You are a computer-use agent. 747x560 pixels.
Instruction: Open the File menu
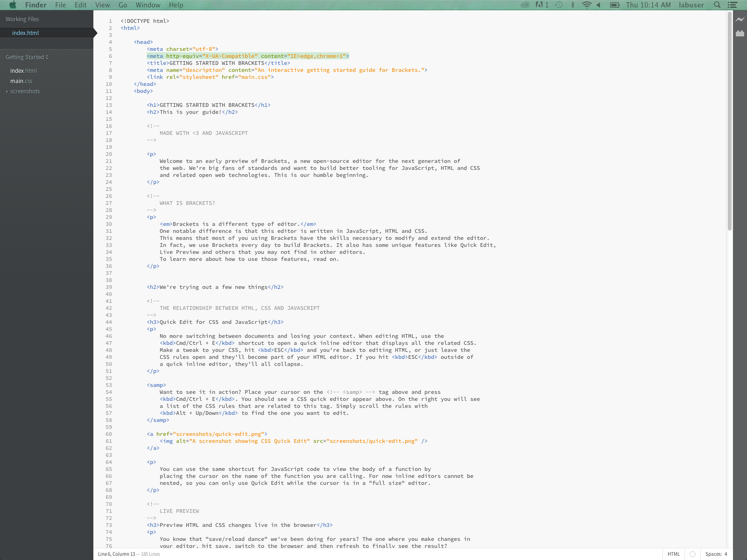[x=61, y=5]
